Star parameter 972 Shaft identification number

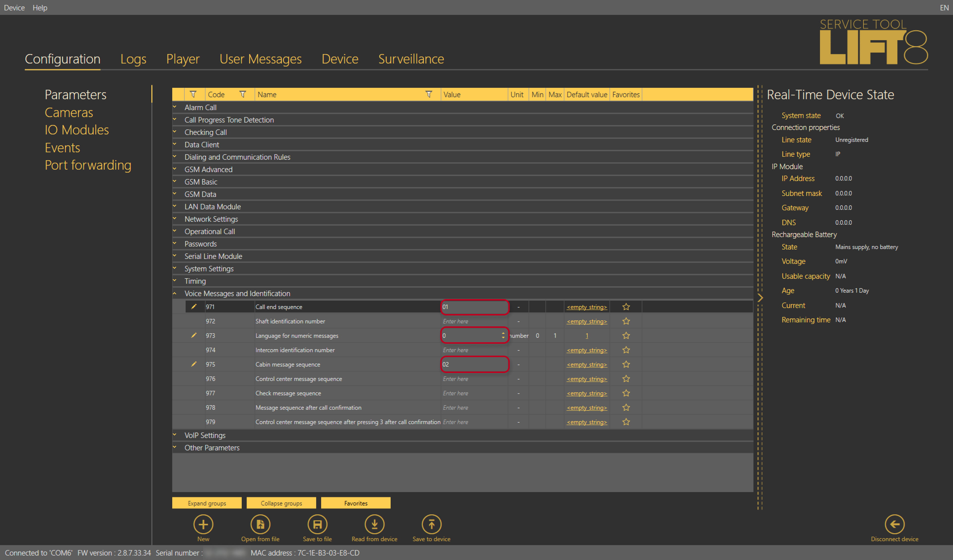coord(626,321)
